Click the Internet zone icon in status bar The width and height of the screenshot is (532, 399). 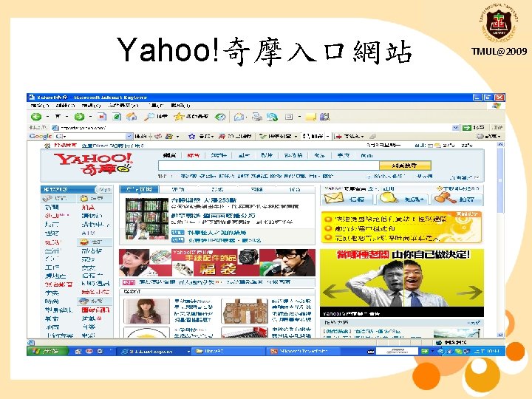(439, 342)
